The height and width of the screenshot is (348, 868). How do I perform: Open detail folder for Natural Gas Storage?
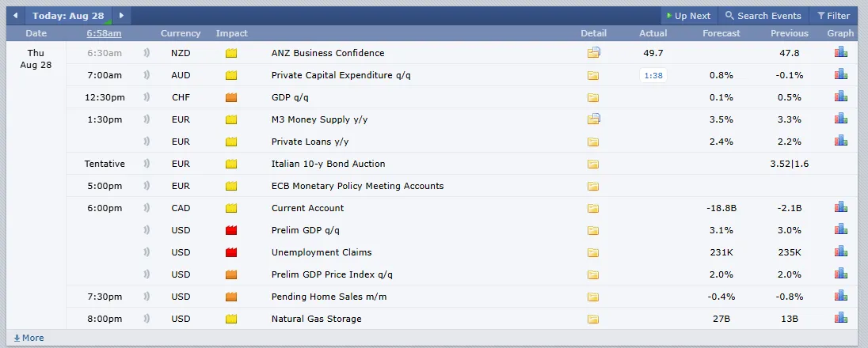(x=593, y=320)
